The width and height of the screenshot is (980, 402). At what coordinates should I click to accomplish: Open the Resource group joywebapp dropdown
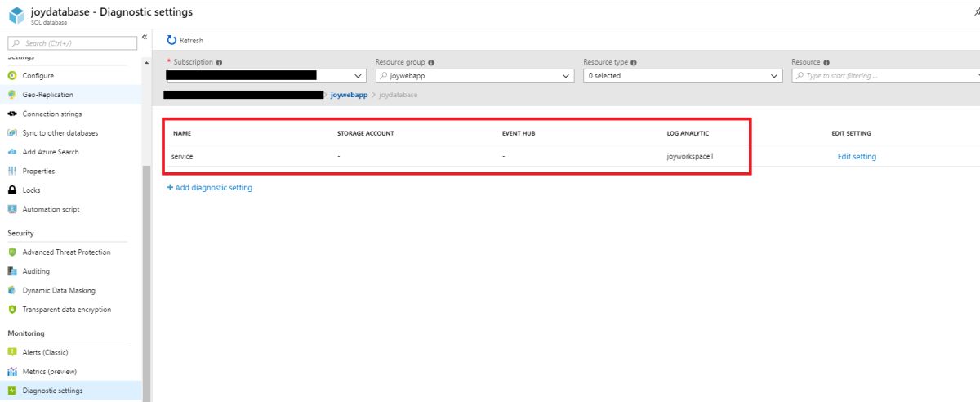[x=474, y=75]
